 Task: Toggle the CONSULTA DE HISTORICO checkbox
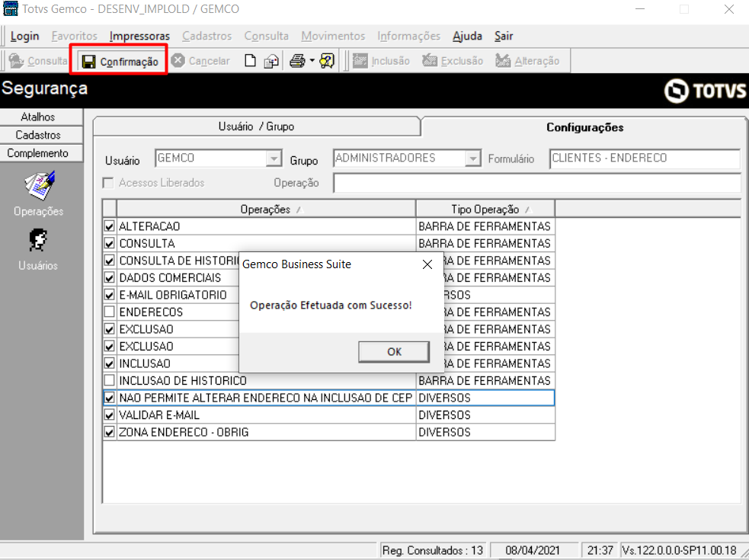[x=110, y=261]
